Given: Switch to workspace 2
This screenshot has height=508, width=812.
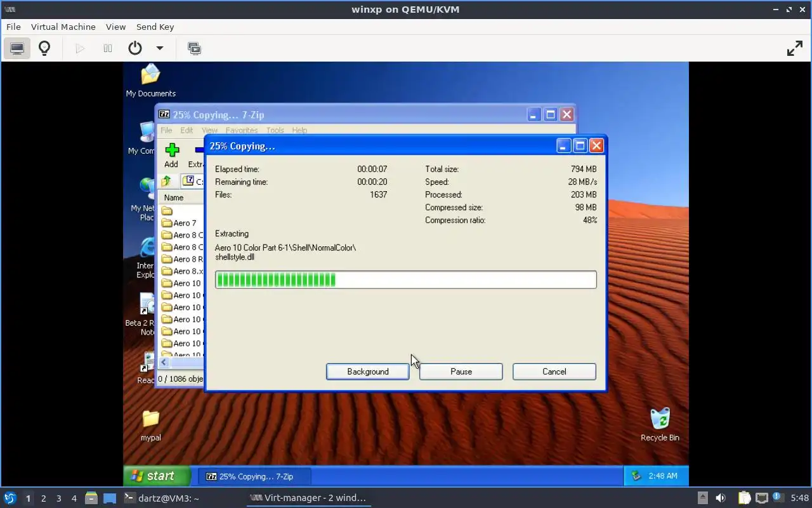Looking at the screenshot, I should click(43, 498).
